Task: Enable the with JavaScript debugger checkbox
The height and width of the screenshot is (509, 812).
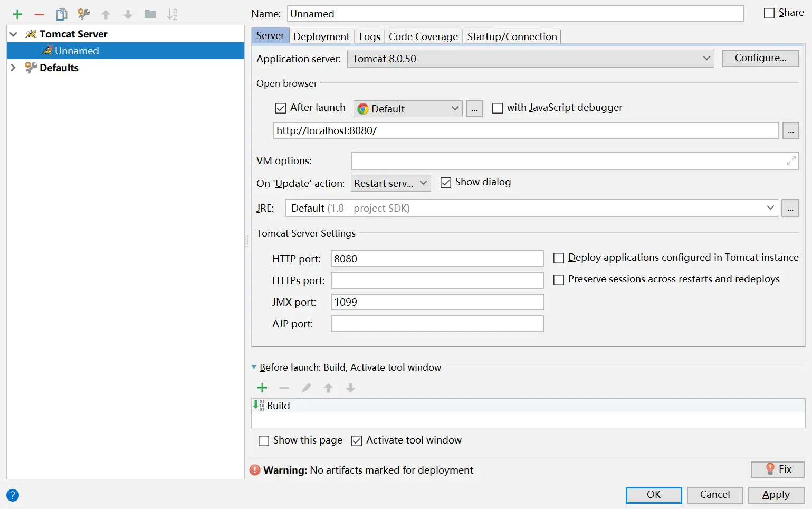Action: tap(498, 108)
